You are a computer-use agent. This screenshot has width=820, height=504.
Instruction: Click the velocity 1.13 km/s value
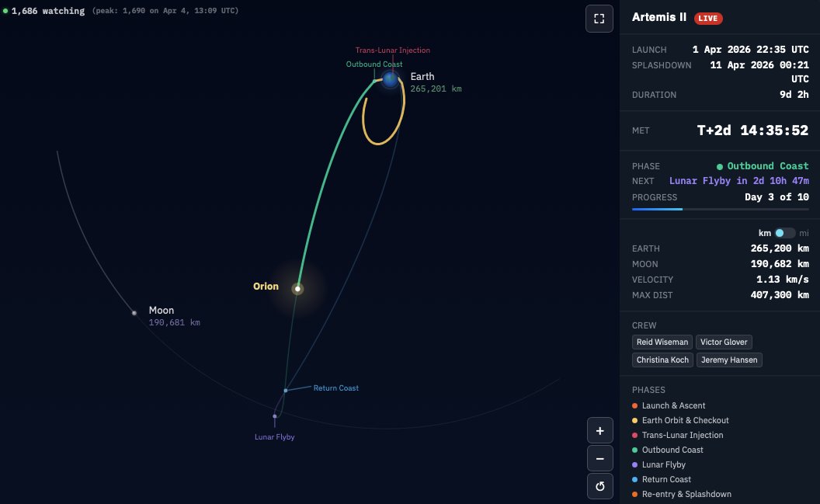[783, 280]
